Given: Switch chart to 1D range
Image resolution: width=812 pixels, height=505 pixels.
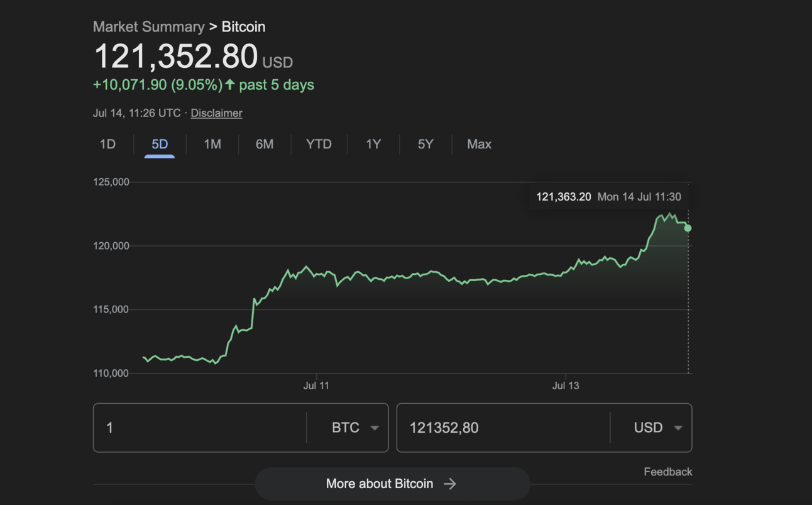Looking at the screenshot, I should click(107, 144).
